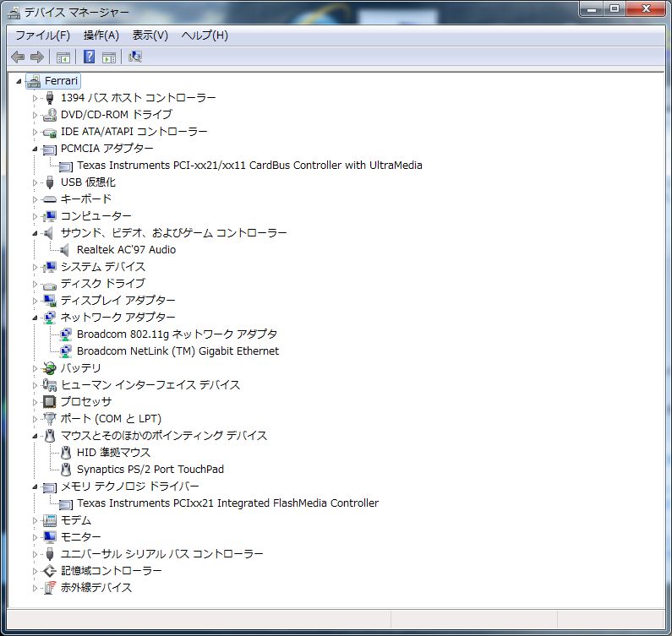Click the PCMCIA アダプター category icon
672x636 pixels.
(x=50, y=149)
